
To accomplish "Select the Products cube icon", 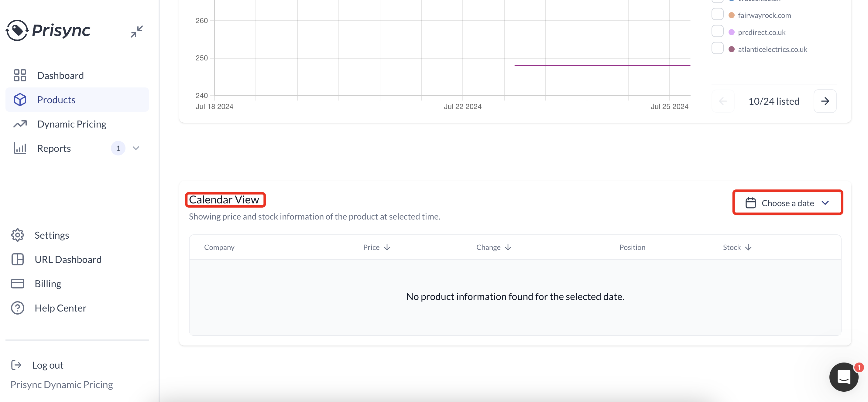I will [x=20, y=99].
